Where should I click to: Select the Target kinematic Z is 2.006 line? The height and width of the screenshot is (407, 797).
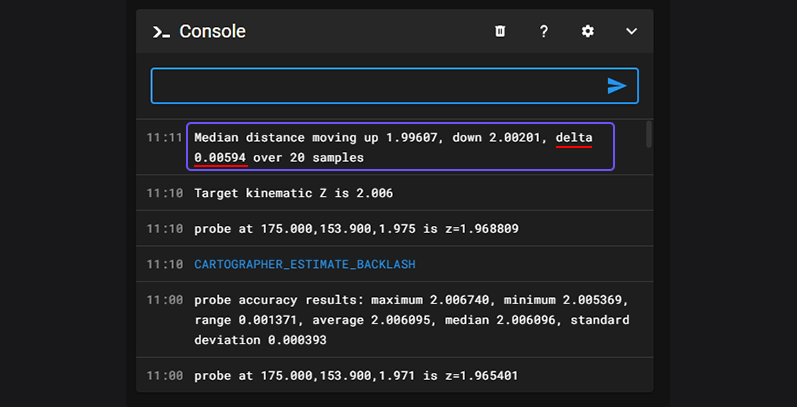300,192
